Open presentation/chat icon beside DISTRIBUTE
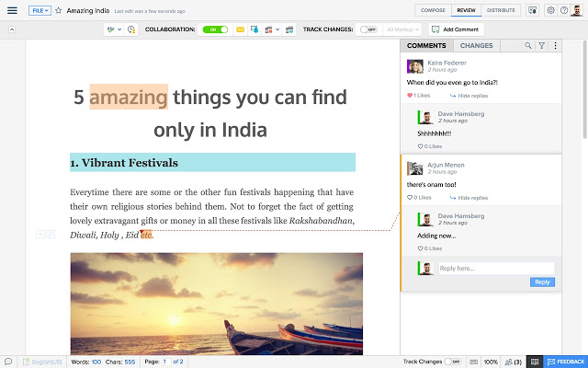 (x=532, y=10)
